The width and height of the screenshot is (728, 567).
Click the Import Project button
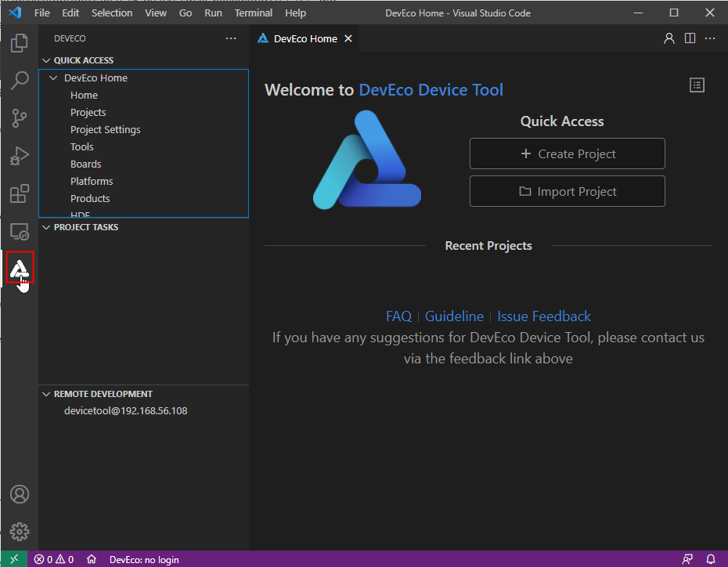pyautogui.click(x=567, y=191)
